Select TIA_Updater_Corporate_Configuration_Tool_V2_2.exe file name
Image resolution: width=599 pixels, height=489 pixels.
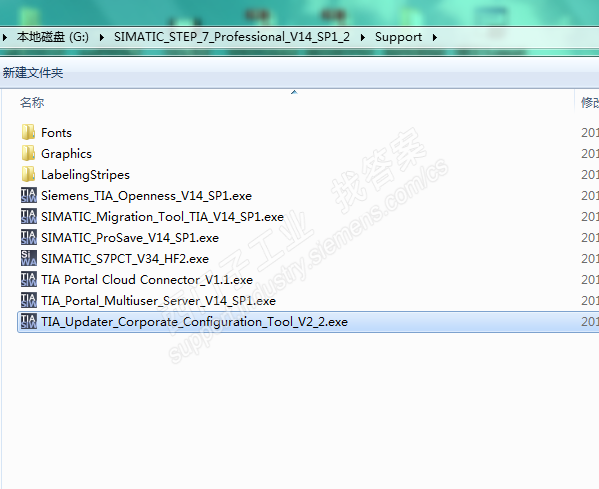point(194,322)
